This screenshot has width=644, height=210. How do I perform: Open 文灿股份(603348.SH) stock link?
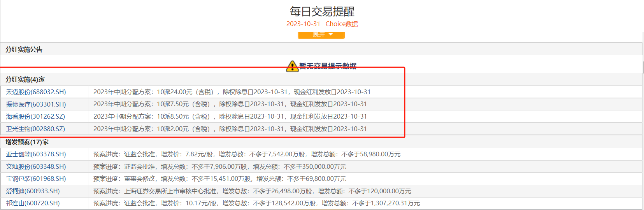pyautogui.click(x=36, y=167)
